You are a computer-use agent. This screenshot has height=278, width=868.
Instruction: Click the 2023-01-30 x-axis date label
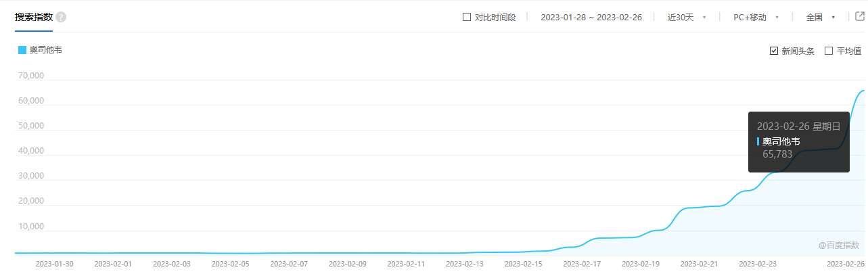click(x=55, y=264)
